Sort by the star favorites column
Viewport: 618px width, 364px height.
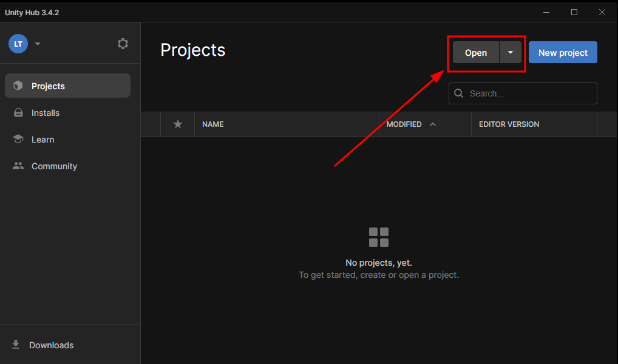click(x=178, y=124)
